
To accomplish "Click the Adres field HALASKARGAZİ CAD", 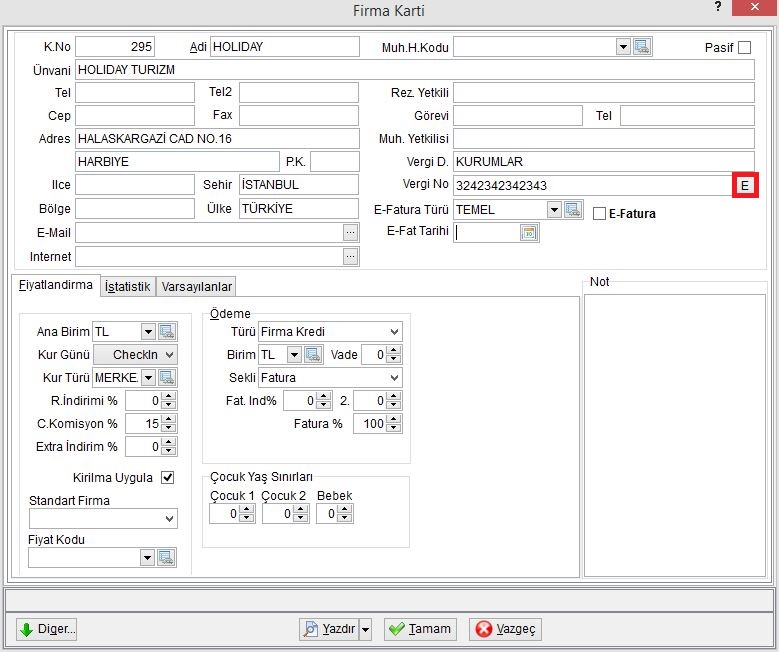I will coord(217,139).
